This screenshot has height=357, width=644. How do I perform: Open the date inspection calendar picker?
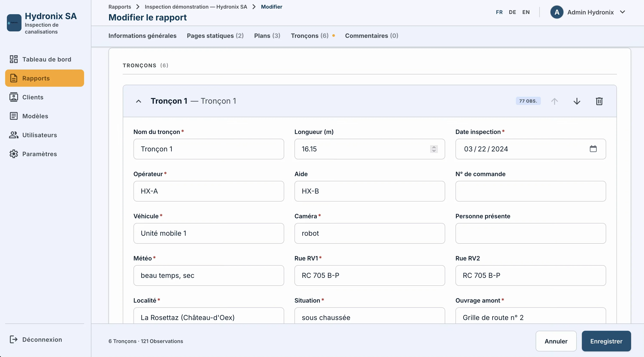click(x=593, y=149)
